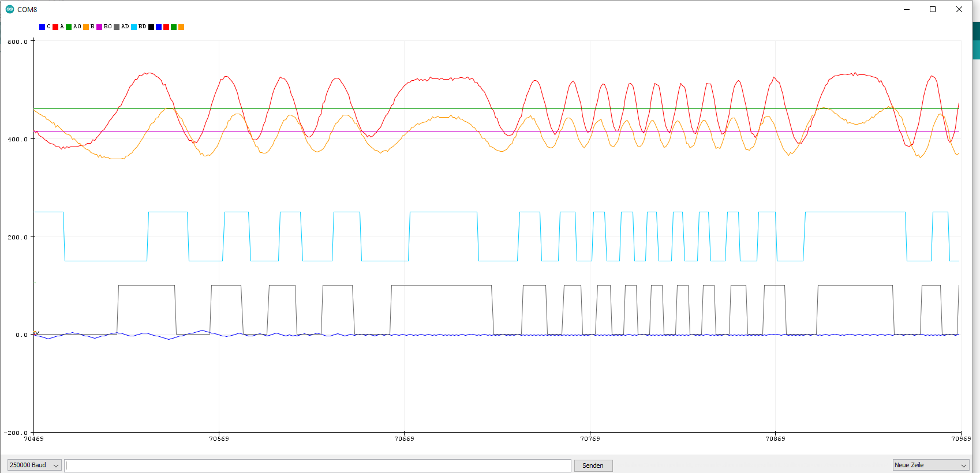Viewport: 980px width, 473px height.
Task: Click the unlabeled black legend swatch
Action: (x=151, y=27)
